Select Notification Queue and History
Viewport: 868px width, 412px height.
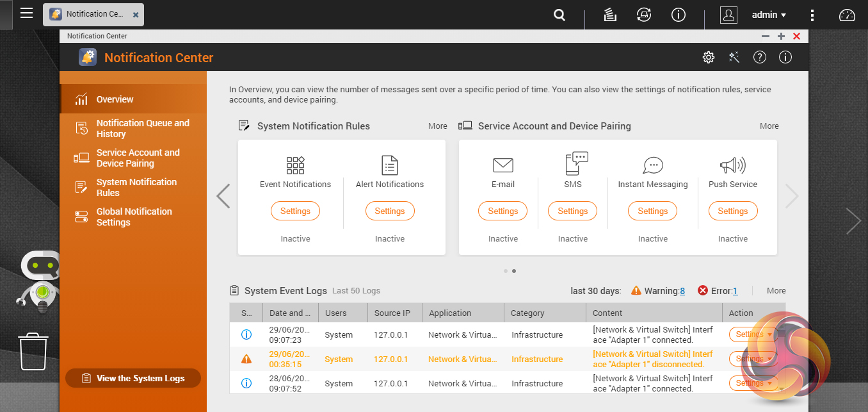click(x=142, y=128)
